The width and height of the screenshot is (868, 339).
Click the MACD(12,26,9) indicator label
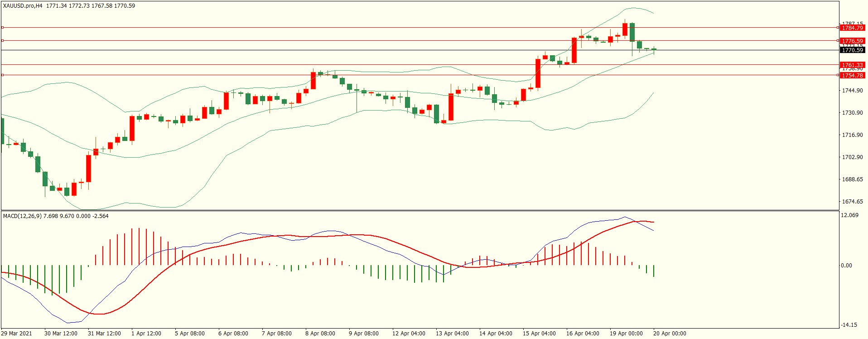[22, 216]
